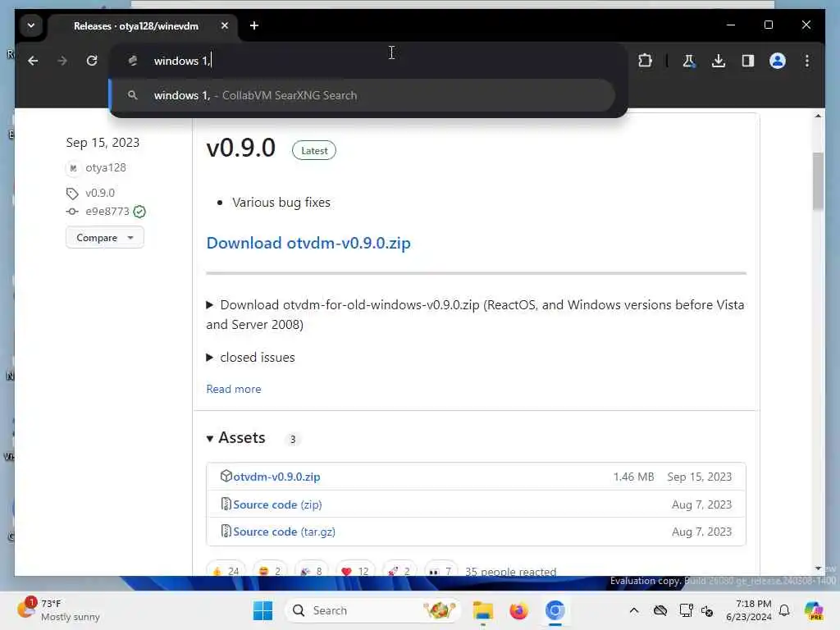Open the clock showing 7:18 PM
Image resolution: width=840 pixels, height=630 pixels.
point(749,610)
